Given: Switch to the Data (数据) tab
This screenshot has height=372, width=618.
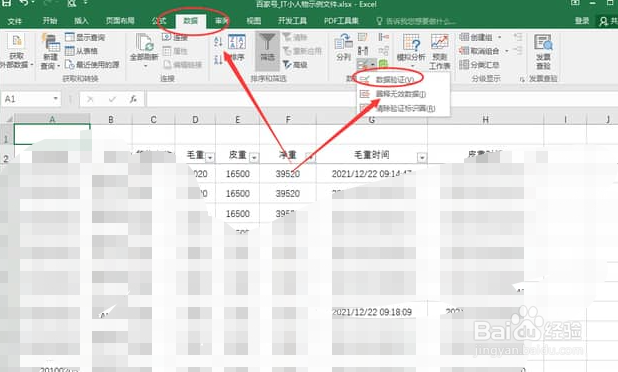Looking at the screenshot, I should (190, 20).
